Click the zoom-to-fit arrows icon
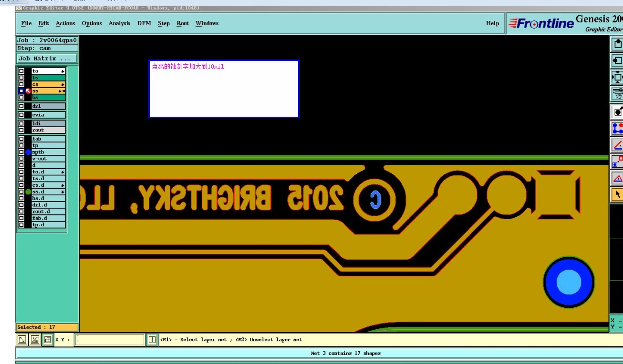The width and height of the screenshot is (623, 364). (617, 77)
